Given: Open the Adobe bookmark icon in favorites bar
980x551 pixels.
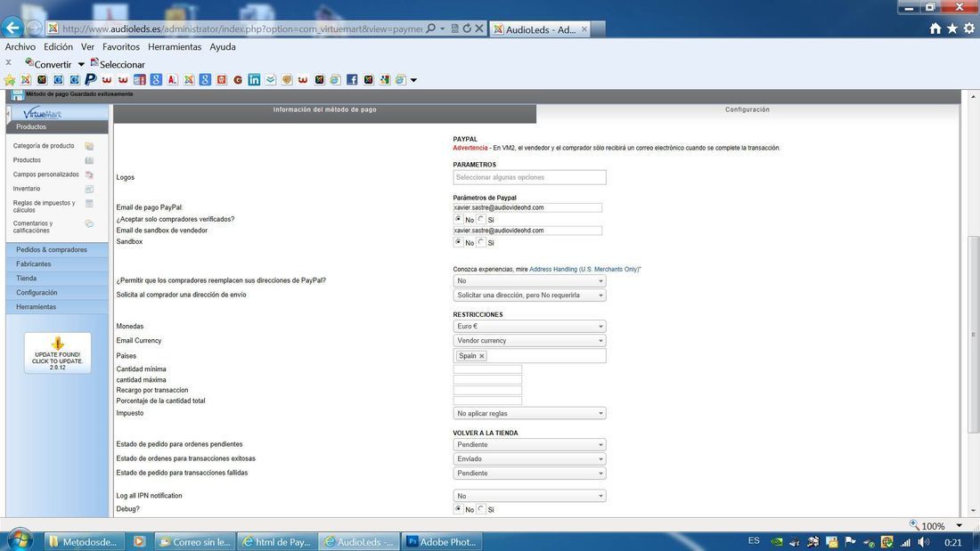Looking at the screenshot, I should pos(172,79).
